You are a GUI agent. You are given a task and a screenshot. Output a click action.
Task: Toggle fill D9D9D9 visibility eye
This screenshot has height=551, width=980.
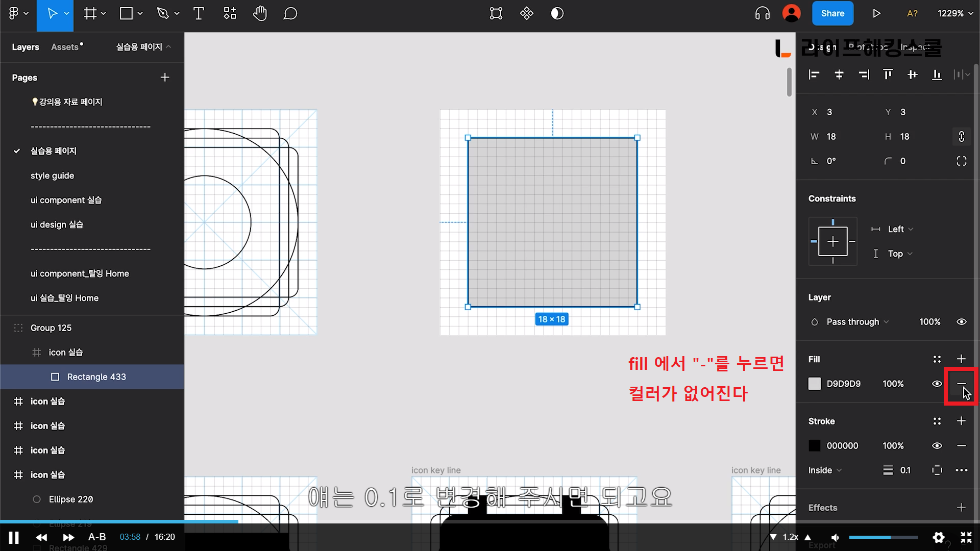click(937, 384)
